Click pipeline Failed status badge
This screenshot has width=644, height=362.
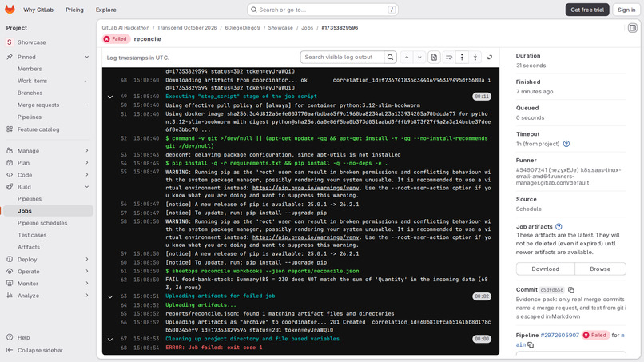pos(595,336)
